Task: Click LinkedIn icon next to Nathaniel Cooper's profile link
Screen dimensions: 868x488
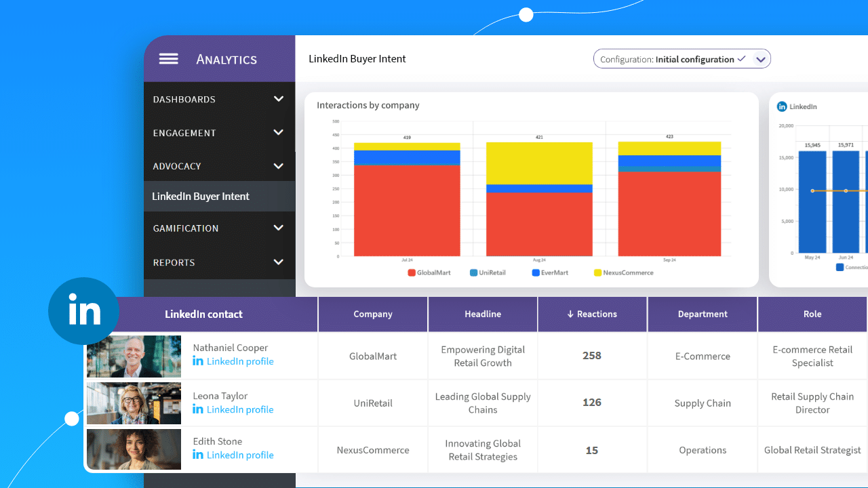Action: [198, 361]
